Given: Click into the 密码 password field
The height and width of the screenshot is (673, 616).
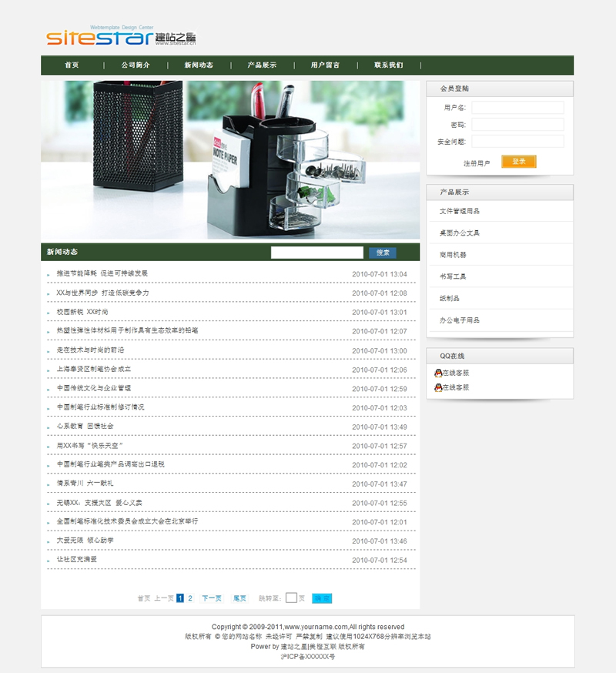Looking at the screenshot, I should click(517, 125).
